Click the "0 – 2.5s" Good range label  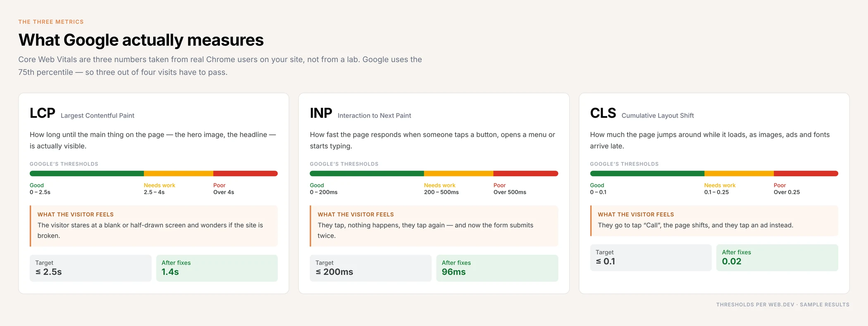tap(40, 192)
